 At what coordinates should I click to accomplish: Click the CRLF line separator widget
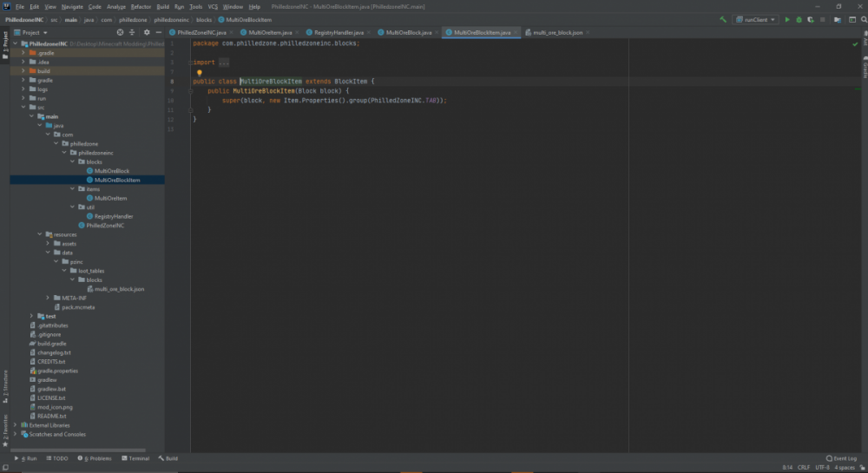(804, 468)
